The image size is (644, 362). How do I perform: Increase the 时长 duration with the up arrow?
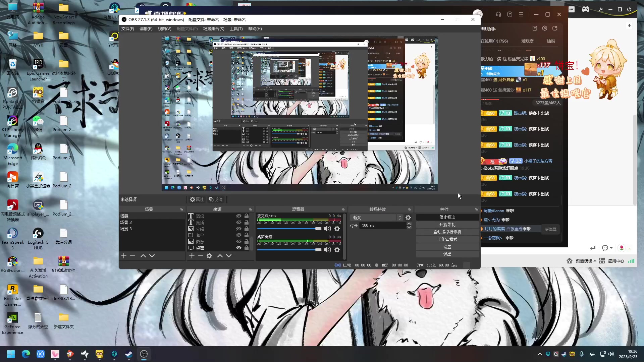pyautogui.click(x=409, y=224)
